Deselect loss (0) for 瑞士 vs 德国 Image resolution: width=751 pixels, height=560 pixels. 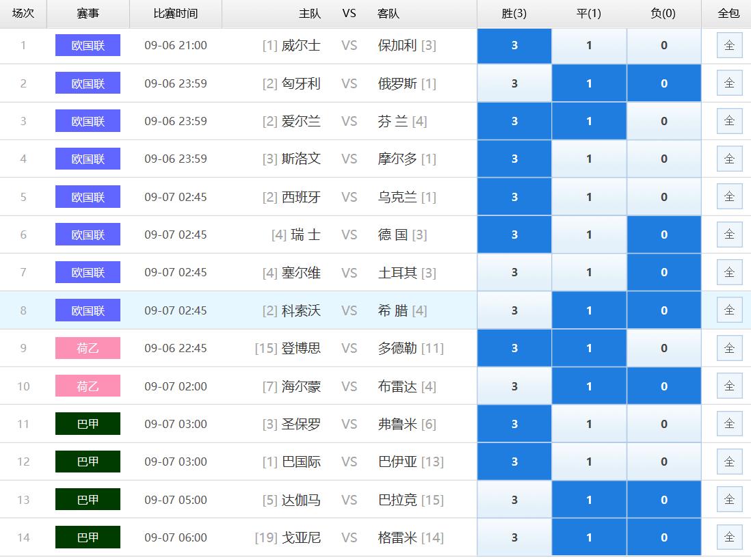pyautogui.click(x=664, y=235)
